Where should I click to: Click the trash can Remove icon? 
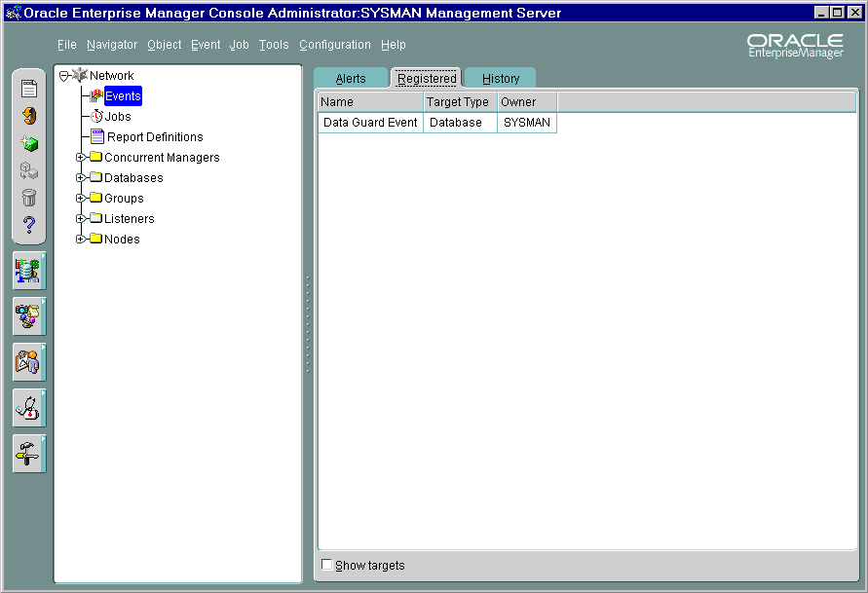coord(29,198)
